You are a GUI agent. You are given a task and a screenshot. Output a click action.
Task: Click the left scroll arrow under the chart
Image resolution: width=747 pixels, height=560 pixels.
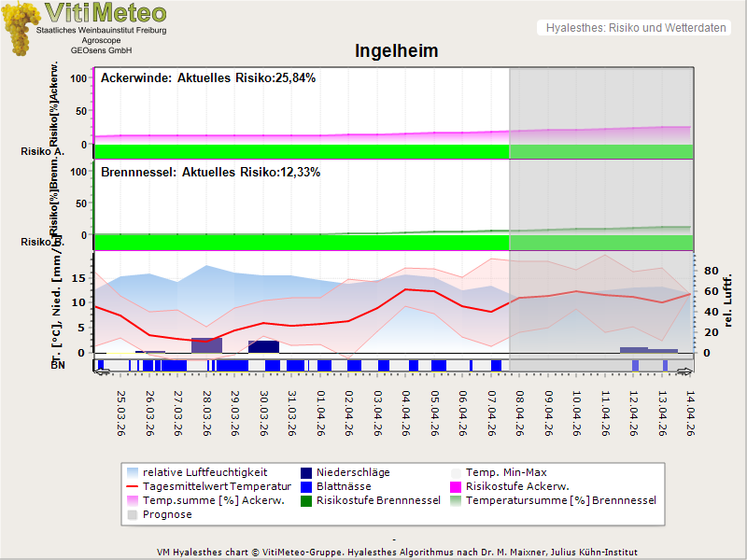click(x=102, y=371)
